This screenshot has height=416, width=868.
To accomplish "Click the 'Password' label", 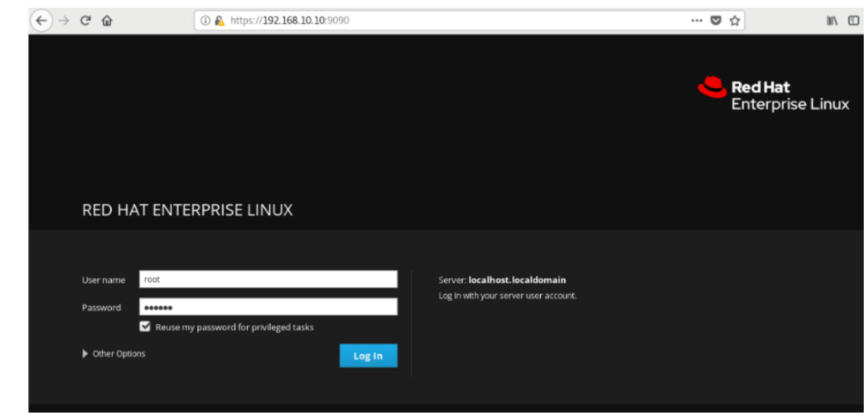I will (102, 308).
